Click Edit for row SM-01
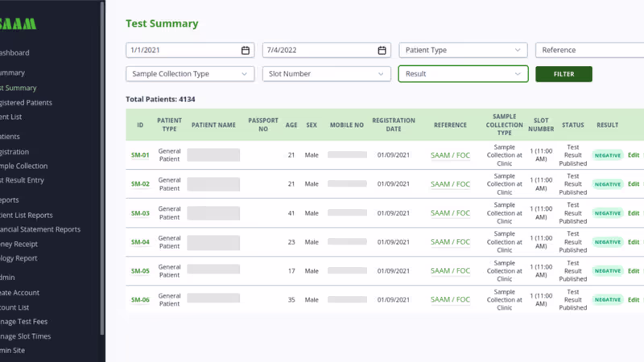Viewport: 644px width, 362px height. coord(634,155)
